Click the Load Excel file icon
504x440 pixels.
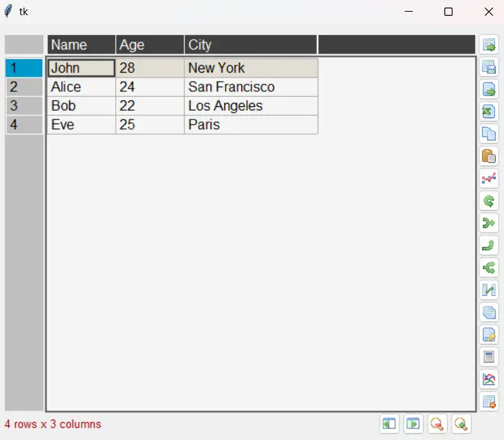(488, 111)
